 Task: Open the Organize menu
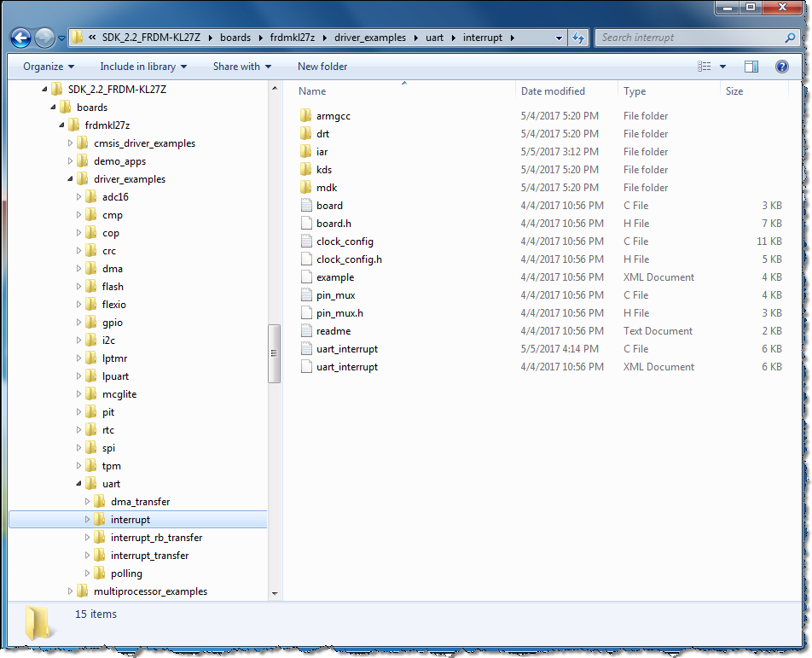(47, 67)
